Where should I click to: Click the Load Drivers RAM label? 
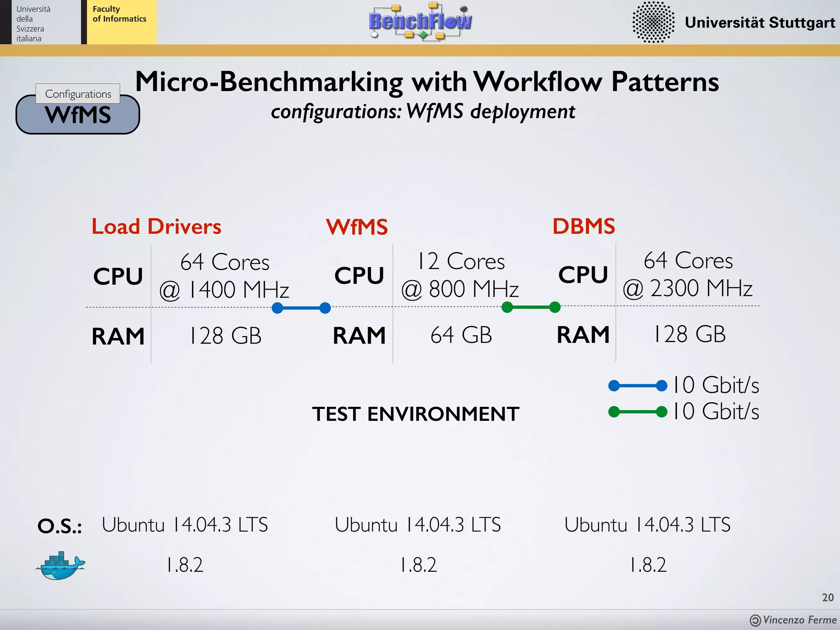(118, 336)
